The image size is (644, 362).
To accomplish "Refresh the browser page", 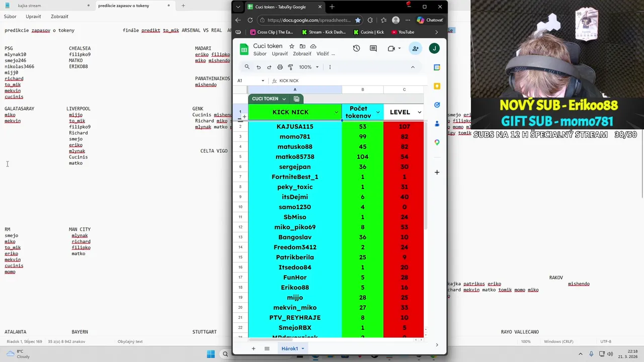I will pyautogui.click(x=250, y=20).
